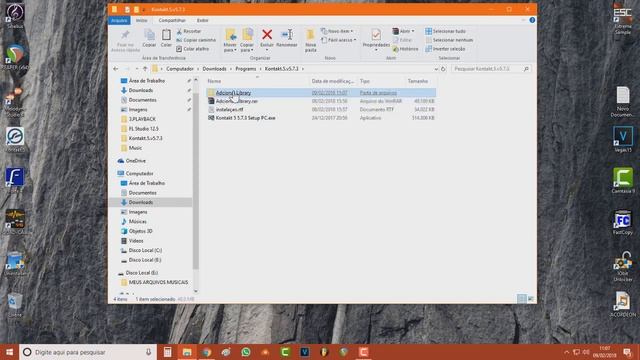Switch to large icons view in status bar

tap(531, 299)
